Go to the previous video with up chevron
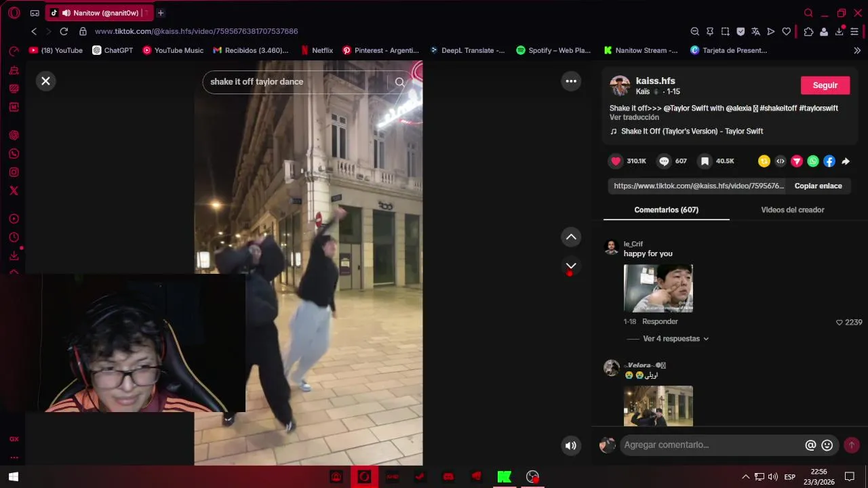Image resolution: width=868 pixels, height=488 pixels. [571, 237]
